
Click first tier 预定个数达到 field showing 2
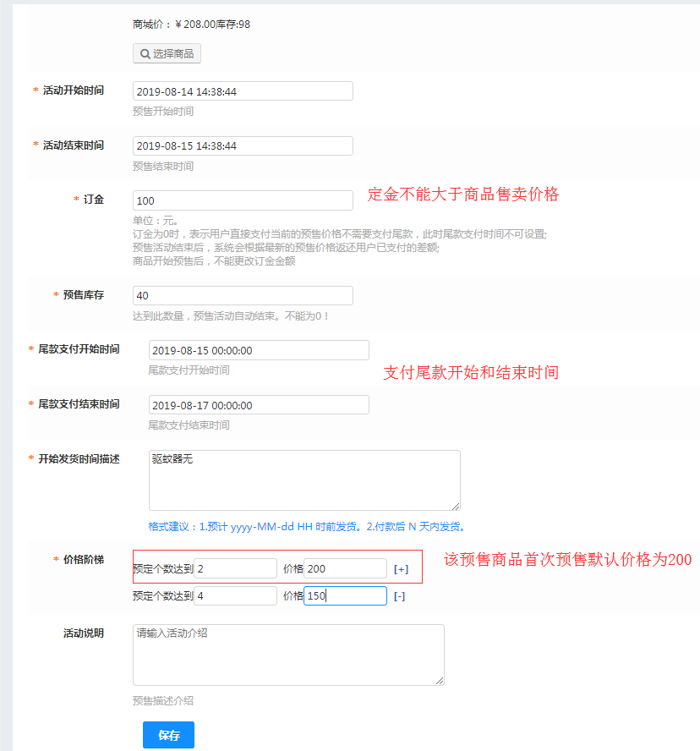tap(235, 569)
